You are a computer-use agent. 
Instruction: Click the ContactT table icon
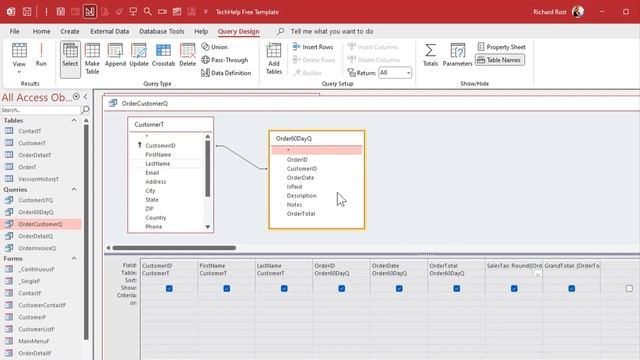(9, 131)
